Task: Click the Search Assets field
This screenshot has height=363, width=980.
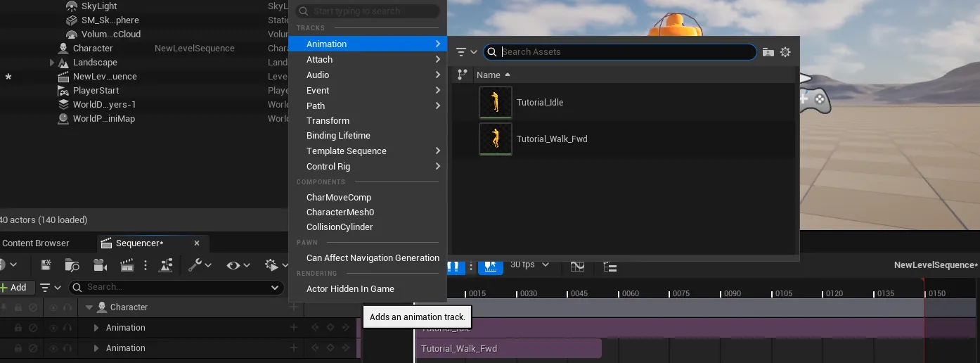Action: [620, 52]
